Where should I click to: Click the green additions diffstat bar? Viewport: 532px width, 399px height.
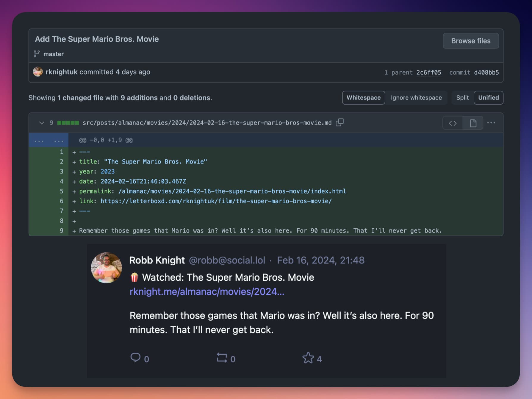[x=68, y=123]
